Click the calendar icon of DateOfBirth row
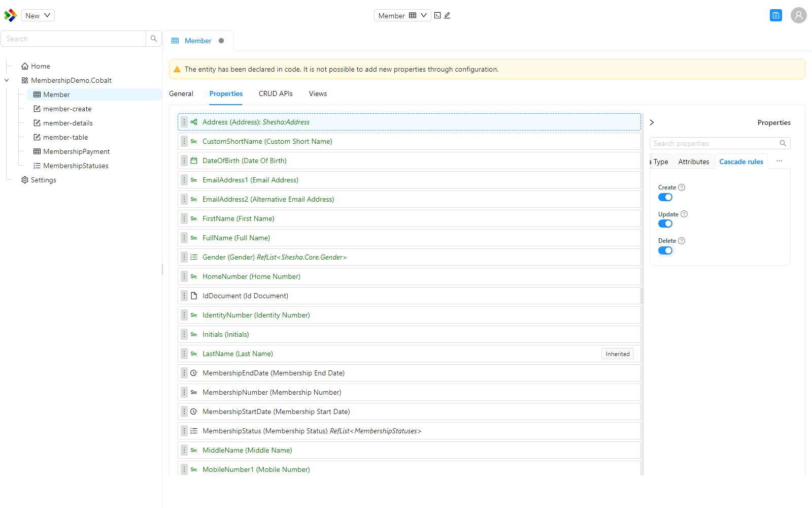Image resolution: width=812 pixels, height=508 pixels. pos(194,161)
